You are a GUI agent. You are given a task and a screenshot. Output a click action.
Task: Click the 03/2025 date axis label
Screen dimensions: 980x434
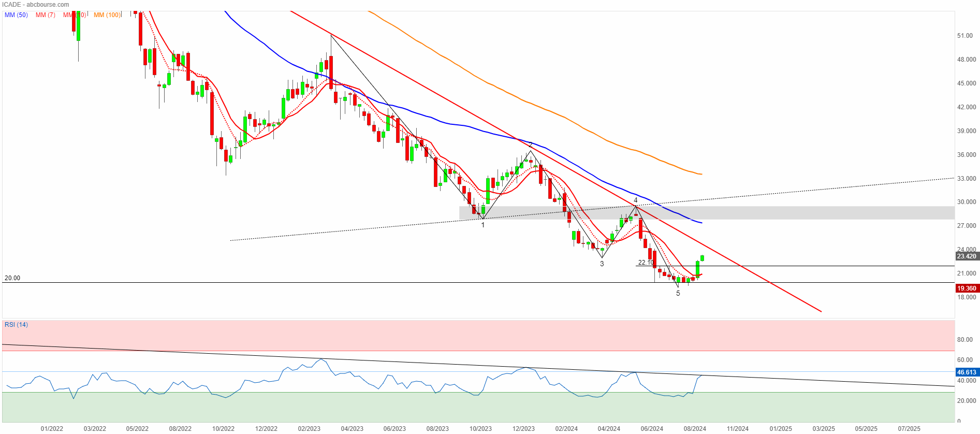(824, 429)
